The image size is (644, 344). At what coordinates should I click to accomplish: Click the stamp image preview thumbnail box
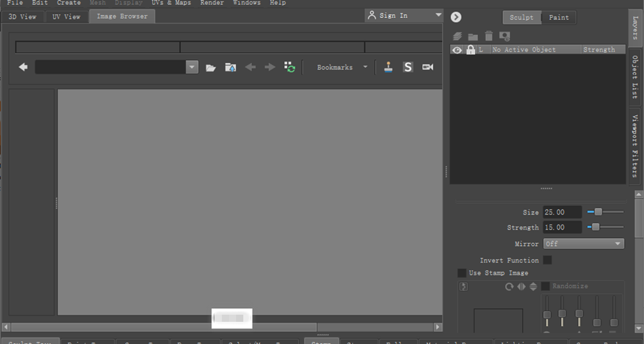(x=498, y=320)
